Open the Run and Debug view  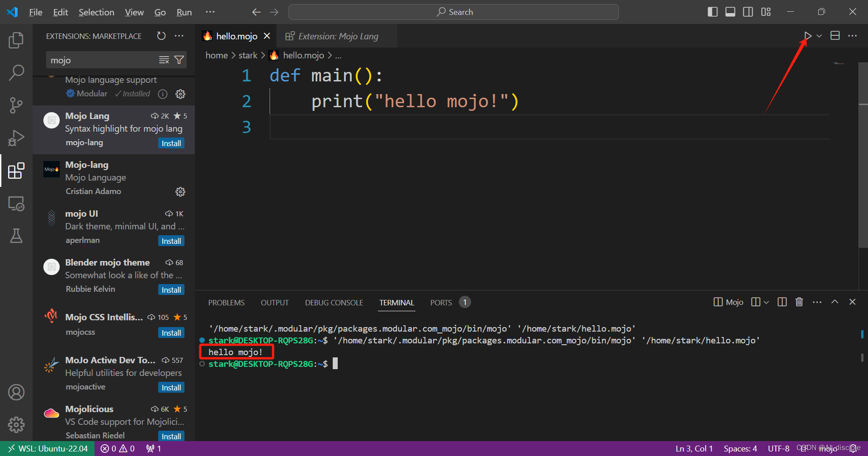coord(16,138)
